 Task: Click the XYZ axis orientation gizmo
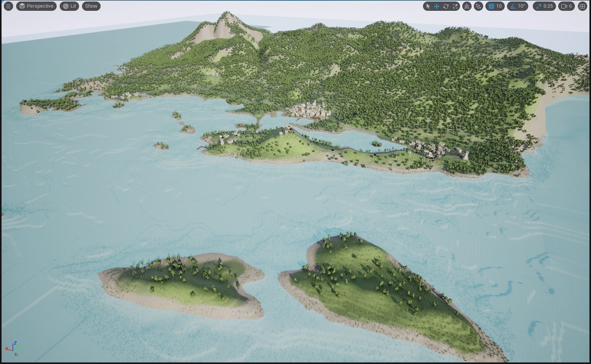tap(12, 346)
